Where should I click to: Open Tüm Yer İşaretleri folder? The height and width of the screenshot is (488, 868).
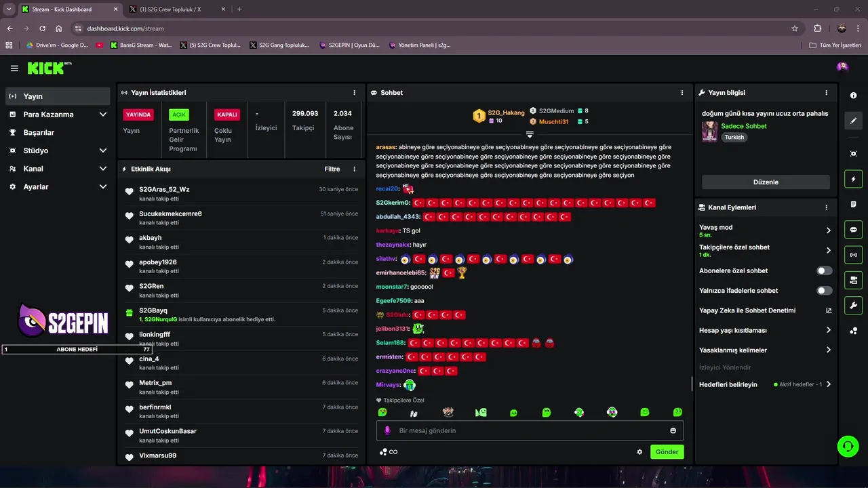[835, 45]
